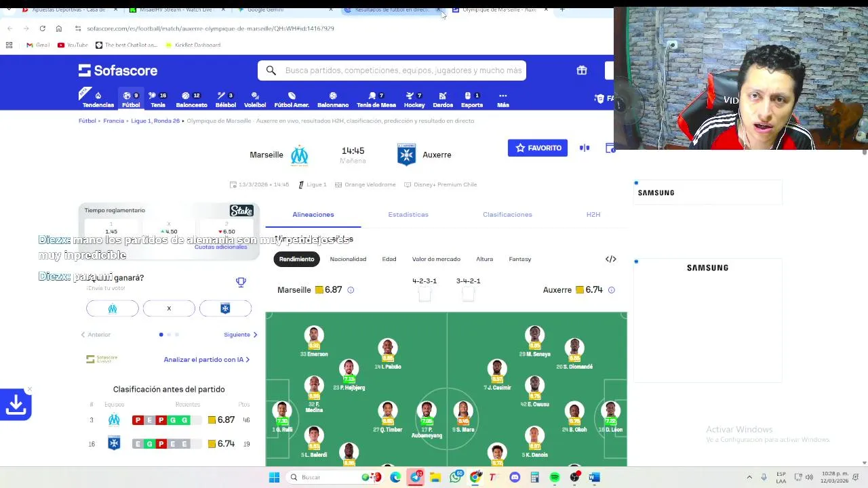Click the browser home button
868x488 pixels.
(x=59, y=28)
